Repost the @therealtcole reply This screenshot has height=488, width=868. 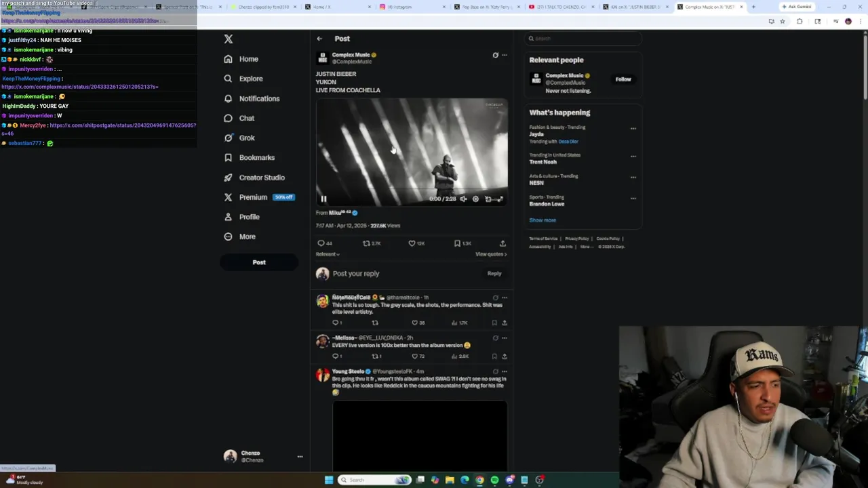coord(375,323)
